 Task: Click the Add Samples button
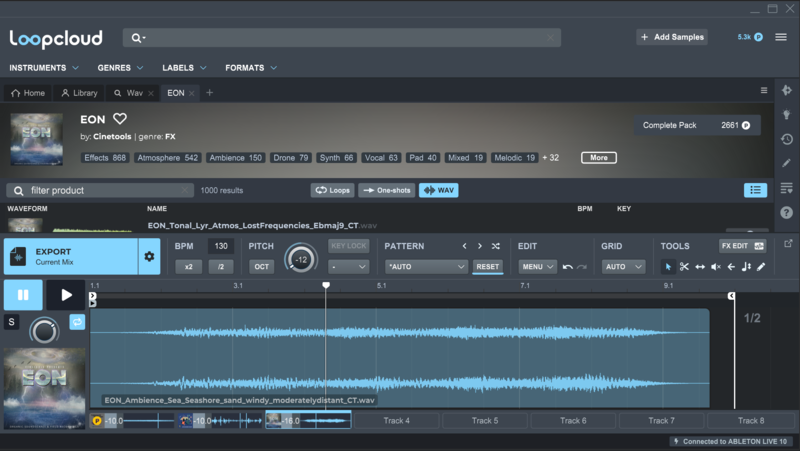pos(672,37)
